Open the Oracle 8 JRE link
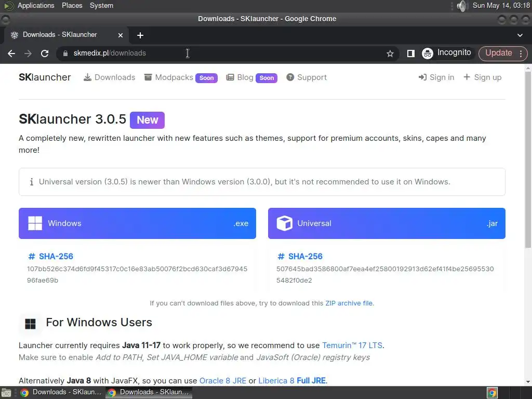The height and width of the screenshot is (399, 532). click(x=223, y=381)
